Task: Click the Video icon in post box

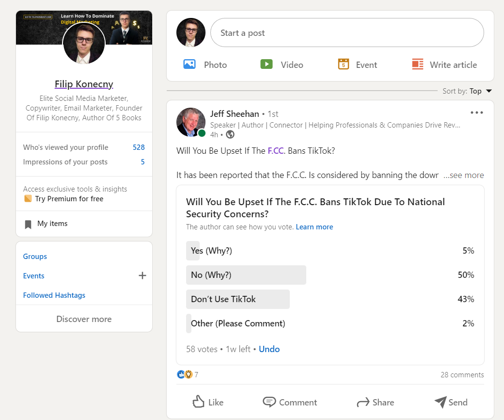Action: point(267,64)
